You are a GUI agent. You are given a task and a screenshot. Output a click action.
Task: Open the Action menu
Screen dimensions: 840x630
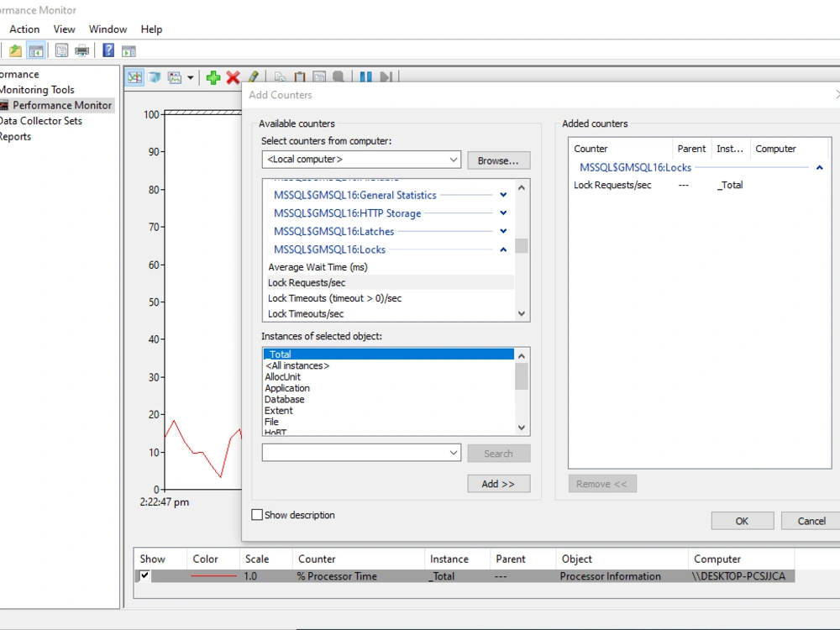[24, 29]
